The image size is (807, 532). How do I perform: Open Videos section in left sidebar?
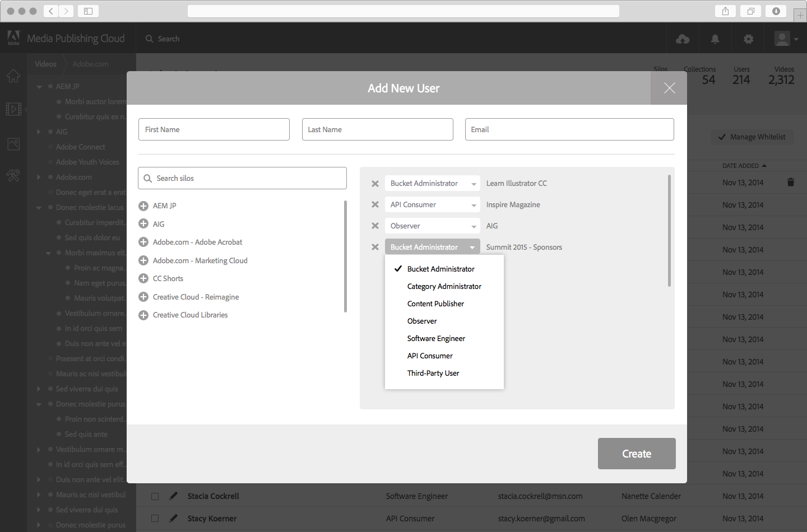click(x=13, y=109)
